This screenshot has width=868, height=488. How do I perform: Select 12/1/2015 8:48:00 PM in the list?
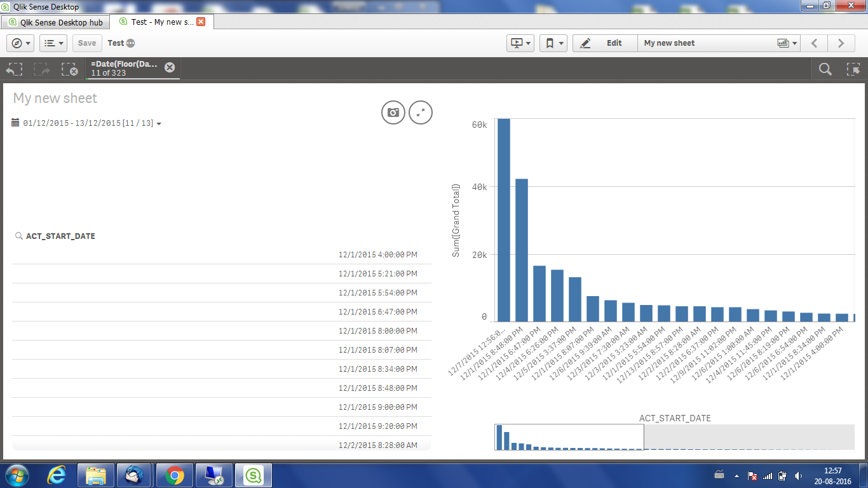point(221,388)
